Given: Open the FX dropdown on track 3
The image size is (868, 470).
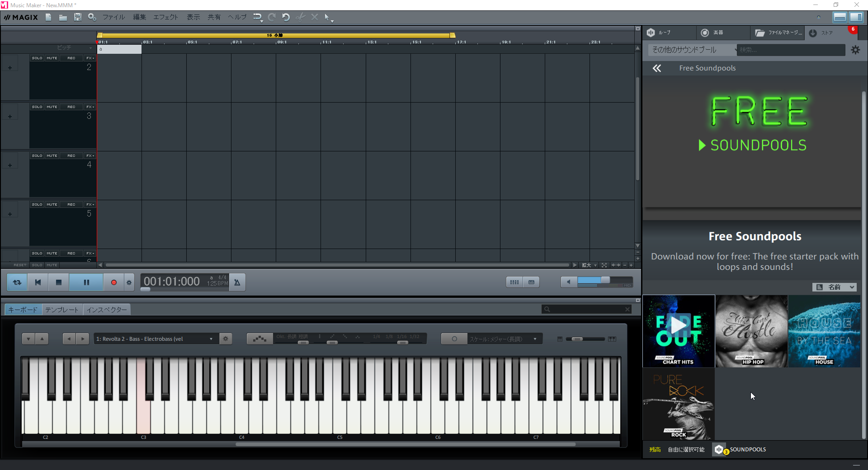Looking at the screenshot, I should click(90, 107).
